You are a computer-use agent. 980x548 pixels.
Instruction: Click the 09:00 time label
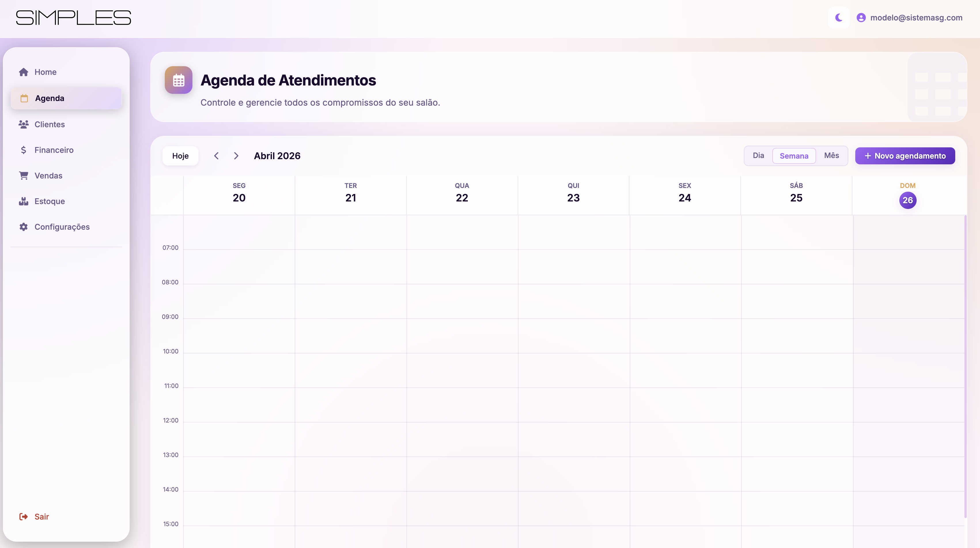[170, 317]
